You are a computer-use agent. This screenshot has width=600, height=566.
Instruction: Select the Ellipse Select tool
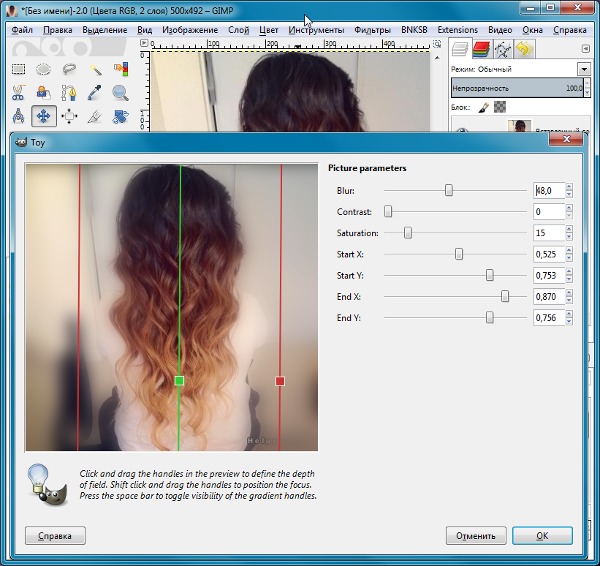tap(44, 69)
